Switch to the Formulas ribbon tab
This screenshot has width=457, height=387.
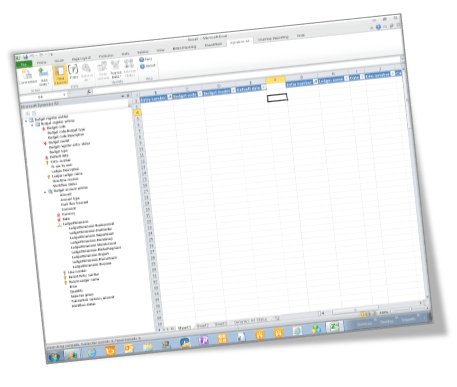click(x=106, y=56)
